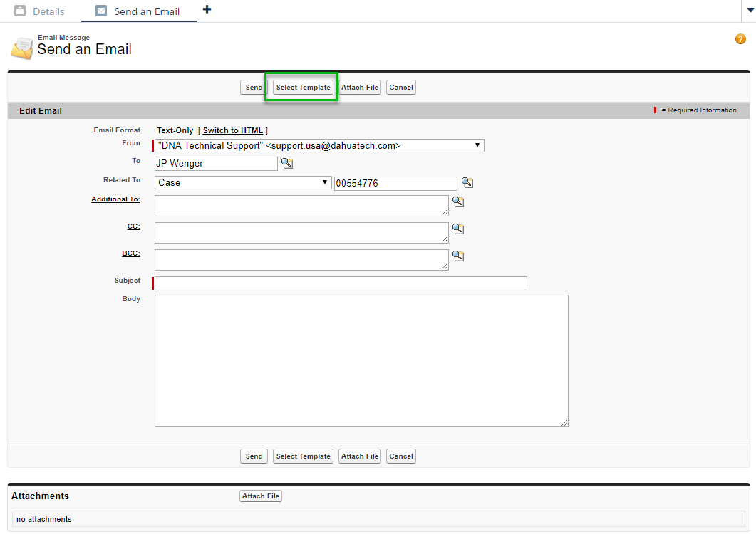
Task: Click the bottom Select Template button
Action: (304, 456)
